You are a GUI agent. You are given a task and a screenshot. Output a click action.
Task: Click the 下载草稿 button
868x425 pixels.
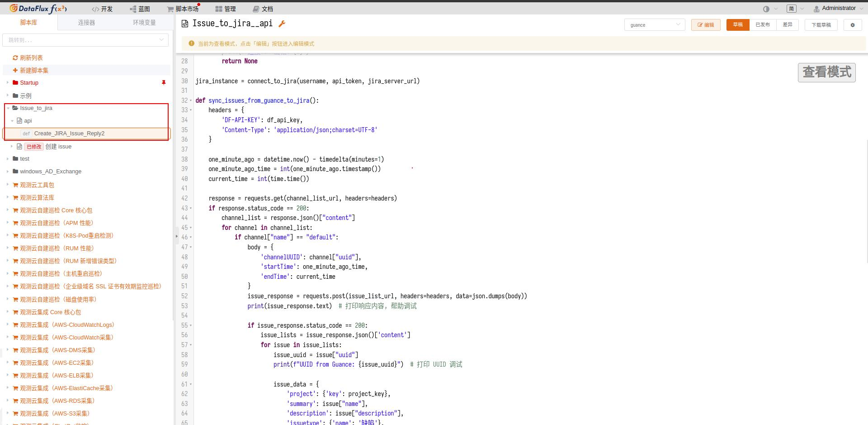[821, 25]
